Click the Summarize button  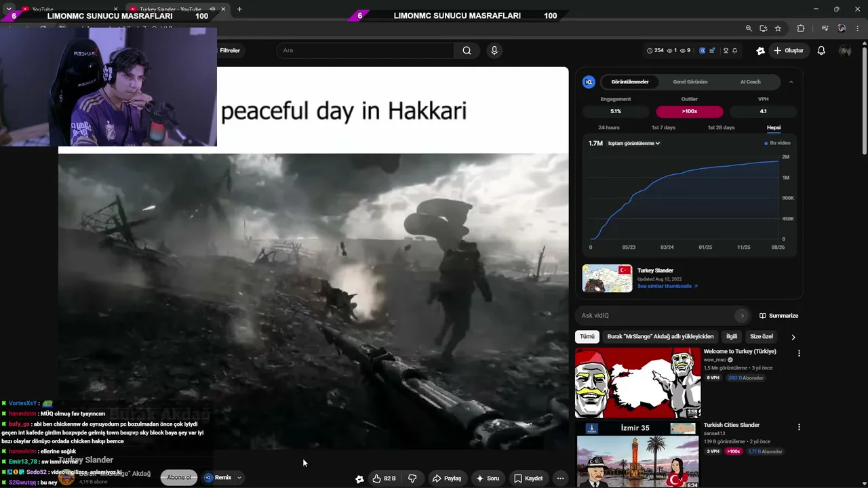coord(778,315)
